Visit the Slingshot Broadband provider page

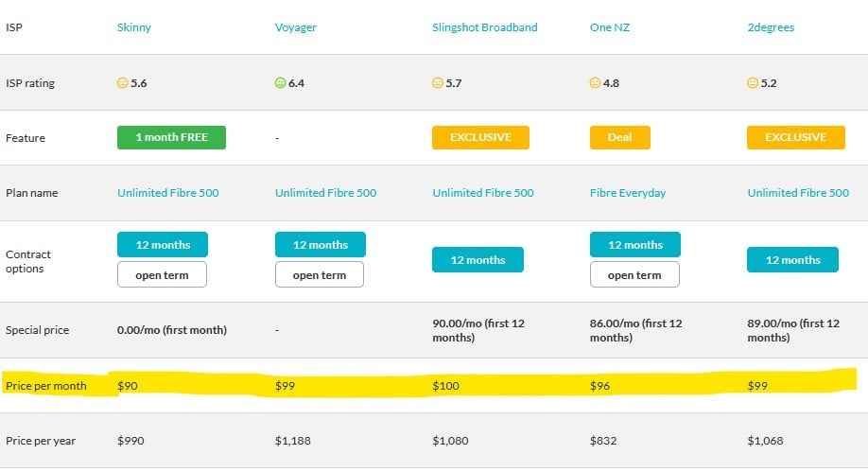[x=484, y=27]
